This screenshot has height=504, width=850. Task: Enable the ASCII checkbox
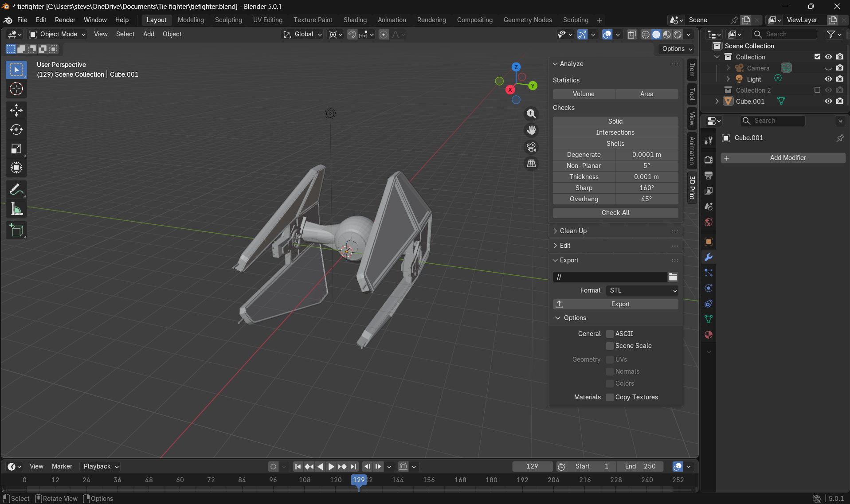click(x=610, y=334)
